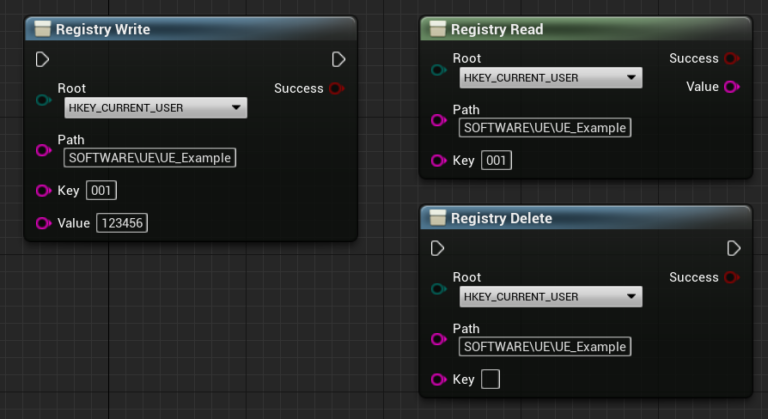
Task: Click Registry Write input execution pin
Action: click(x=42, y=59)
